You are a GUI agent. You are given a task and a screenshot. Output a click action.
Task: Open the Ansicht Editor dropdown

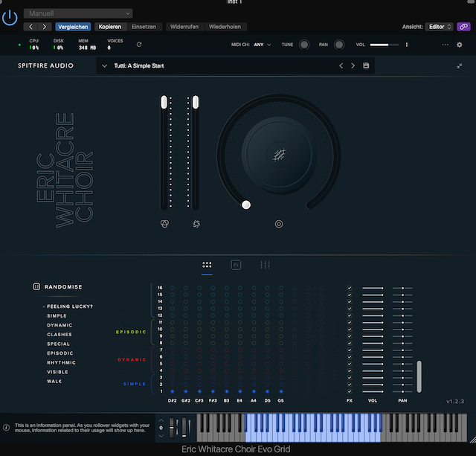[439, 27]
